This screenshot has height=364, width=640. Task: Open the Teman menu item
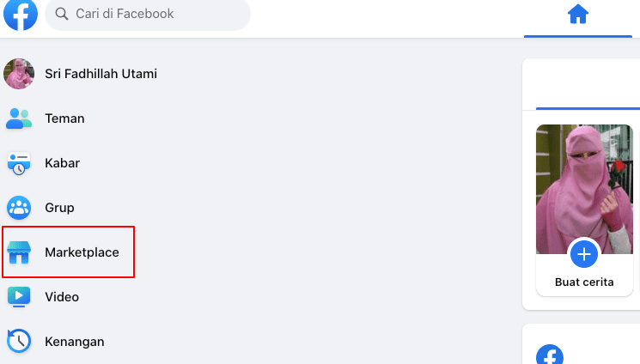[64, 118]
